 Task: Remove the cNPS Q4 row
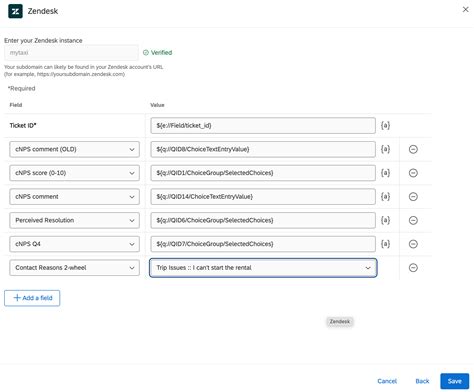coord(413,244)
